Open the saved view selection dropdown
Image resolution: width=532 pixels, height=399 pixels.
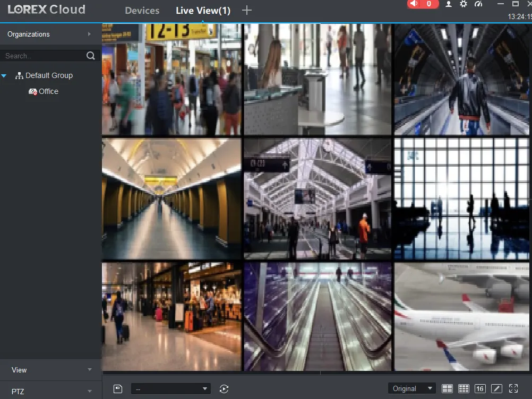pos(170,388)
